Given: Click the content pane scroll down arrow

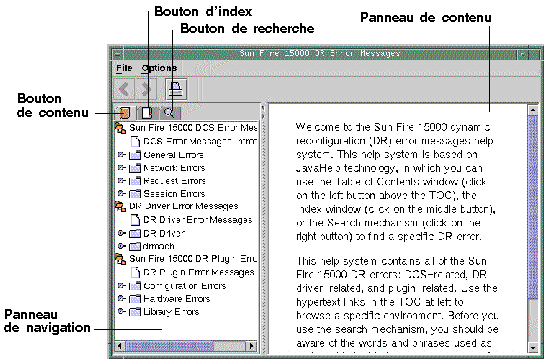Looking at the screenshot, I should [533, 348].
